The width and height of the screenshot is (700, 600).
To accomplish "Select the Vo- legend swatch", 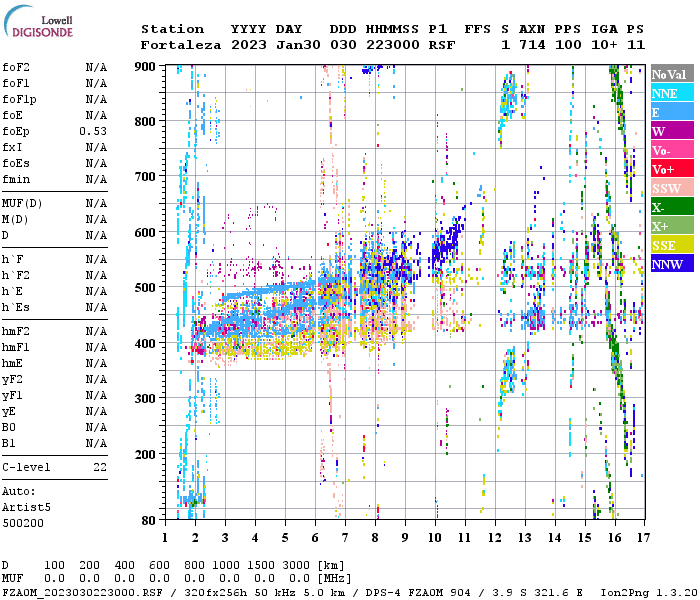I will tap(672, 150).
